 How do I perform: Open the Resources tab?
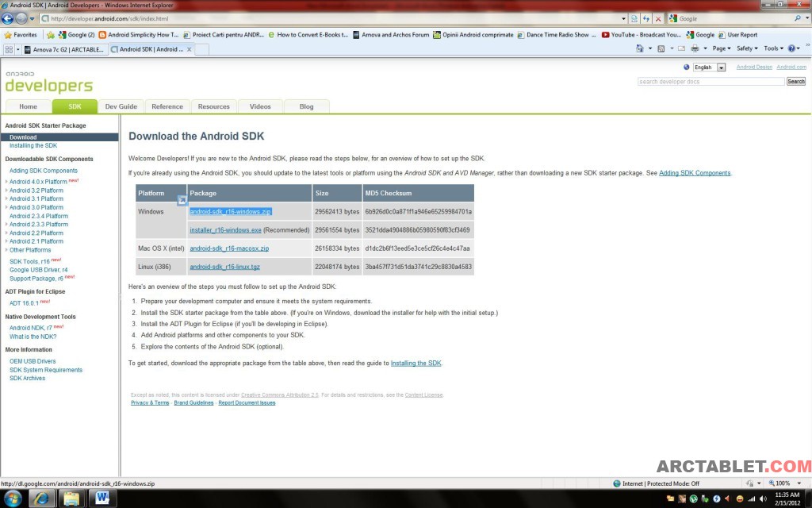(214, 106)
